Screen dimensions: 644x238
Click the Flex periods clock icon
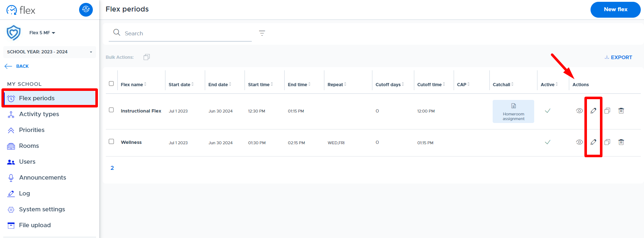[x=11, y=98]
